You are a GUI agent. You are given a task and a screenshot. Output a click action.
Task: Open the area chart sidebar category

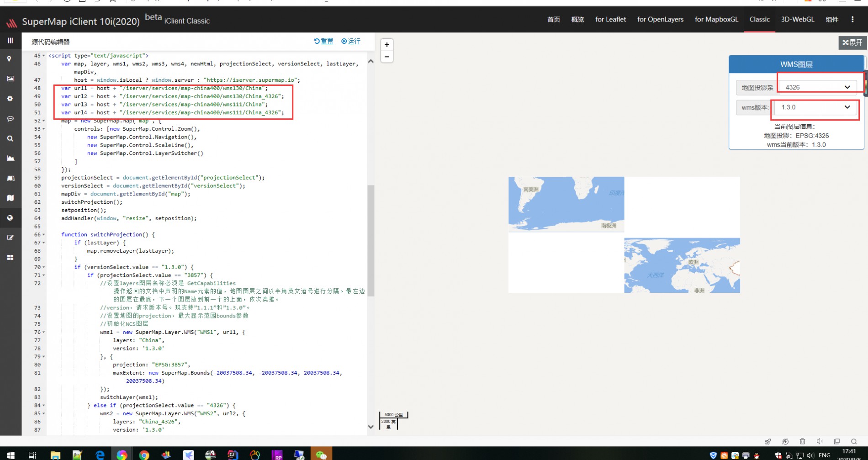pos(10,159)
